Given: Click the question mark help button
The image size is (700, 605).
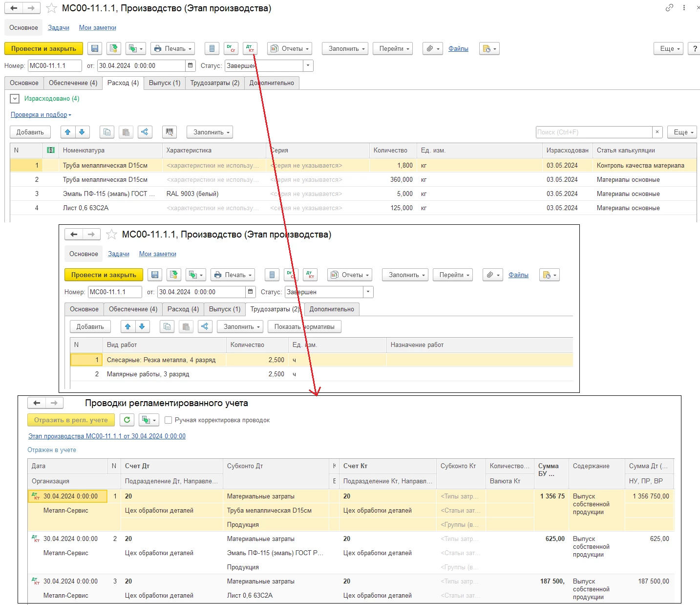Looking at the screenshot, I should point(694,49).
